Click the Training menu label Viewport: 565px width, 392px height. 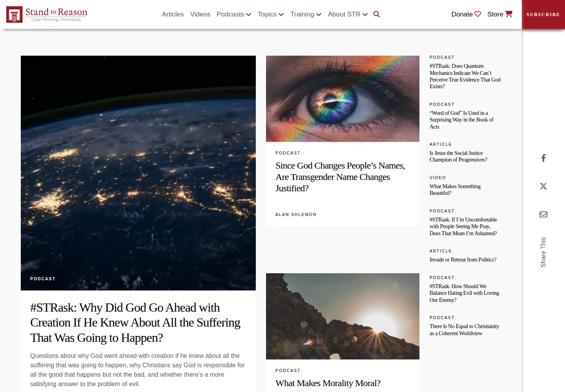[302, 14]
